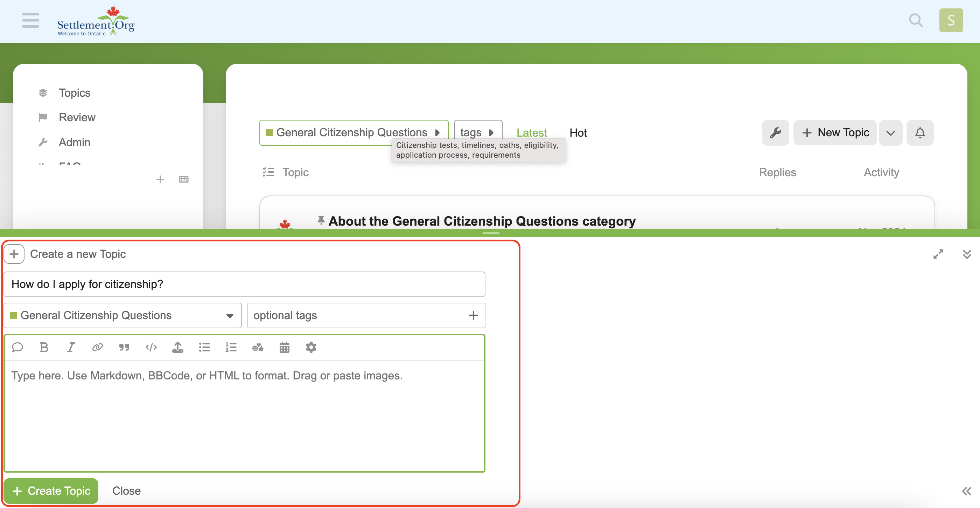Open the editor options gear menu
The height and width of the screenshot is (508, 980).
coord(311,347)
